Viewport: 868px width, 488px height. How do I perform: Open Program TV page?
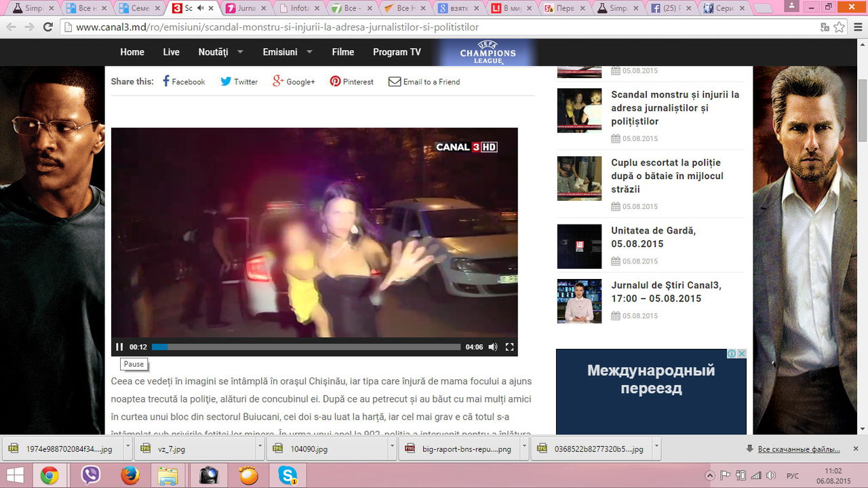pos(397,52)
